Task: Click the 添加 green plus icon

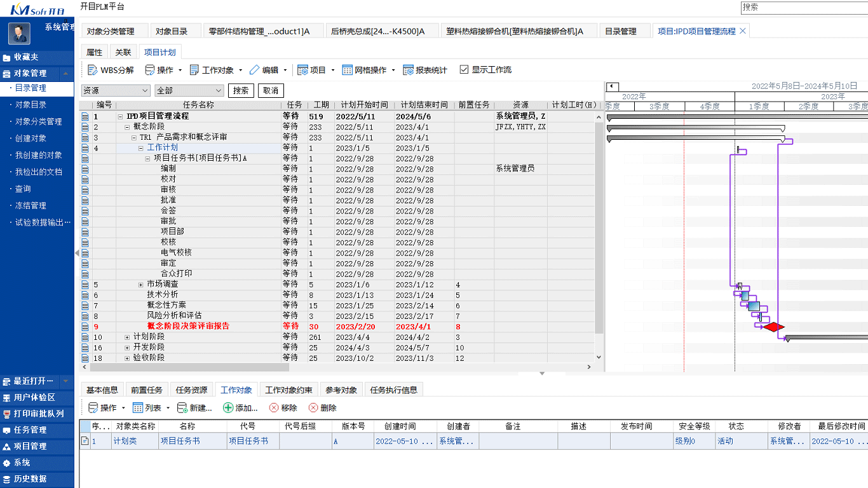Action: coord(227,409)
